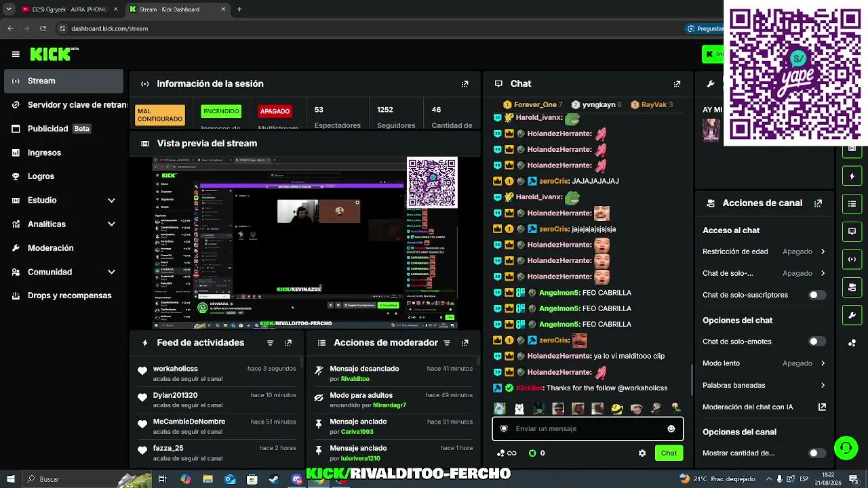This screenshot has width=868, height=488.
Task: Click the MAL CONFIGURADO status badge
Action: (160, 115)
